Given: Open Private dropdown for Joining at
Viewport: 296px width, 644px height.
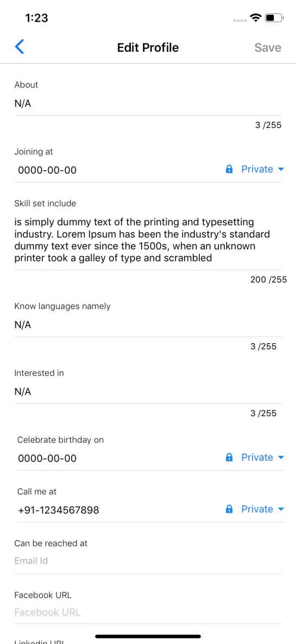Looking at the screenshot, I should coord(263,169).
